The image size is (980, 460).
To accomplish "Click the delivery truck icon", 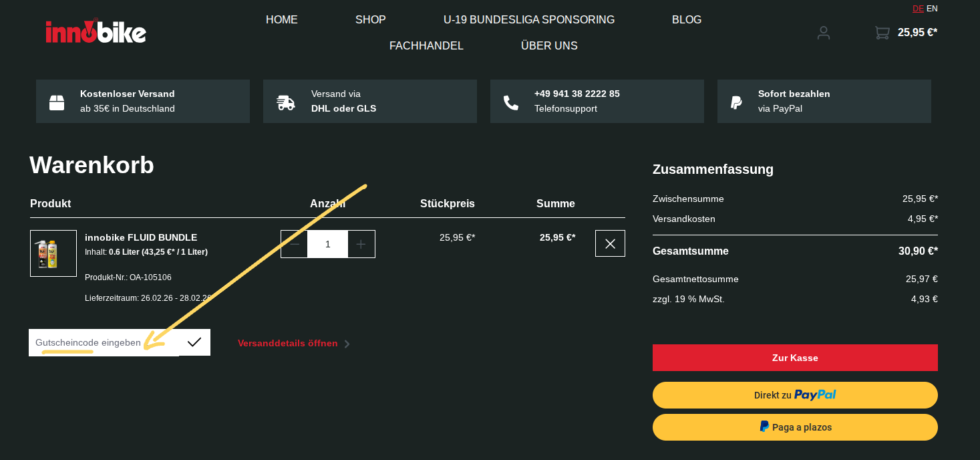I will point(285,102).
